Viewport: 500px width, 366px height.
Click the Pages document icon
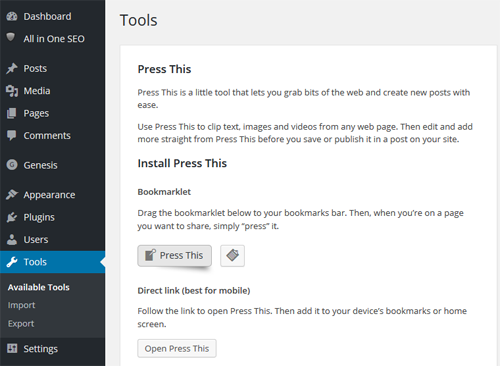tap(11, 113)
